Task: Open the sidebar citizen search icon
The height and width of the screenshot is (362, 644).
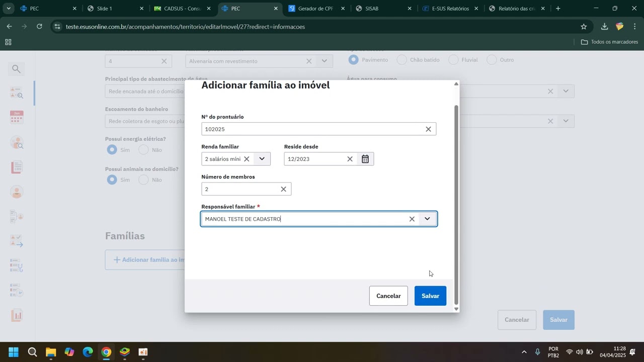Action: point(17,143)
